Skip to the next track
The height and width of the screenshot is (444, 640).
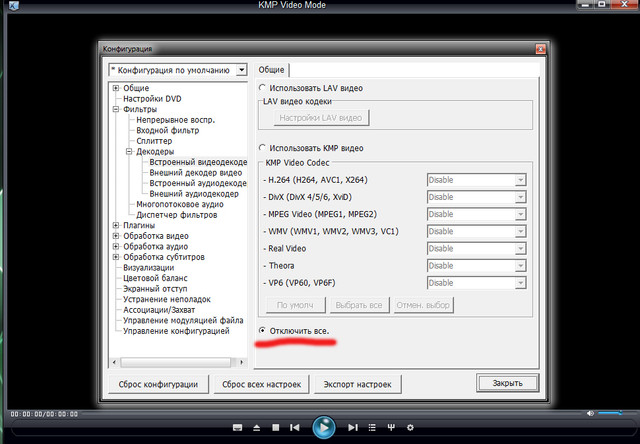click(x=353, y=427)
